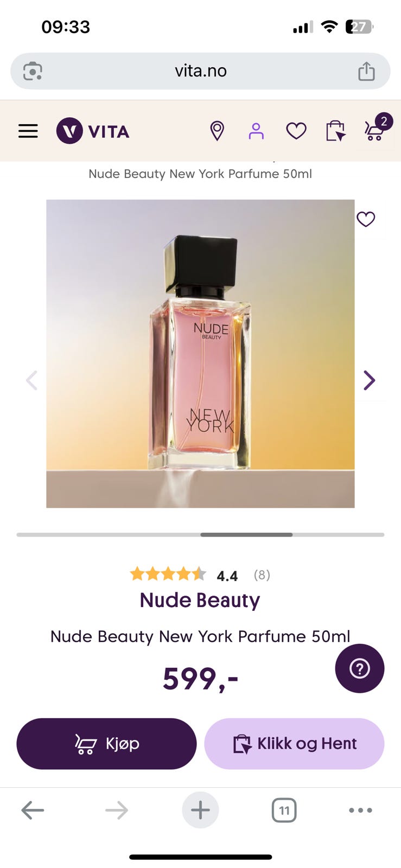Open the star rating 4.4 reviews

[x=200, y=575]
